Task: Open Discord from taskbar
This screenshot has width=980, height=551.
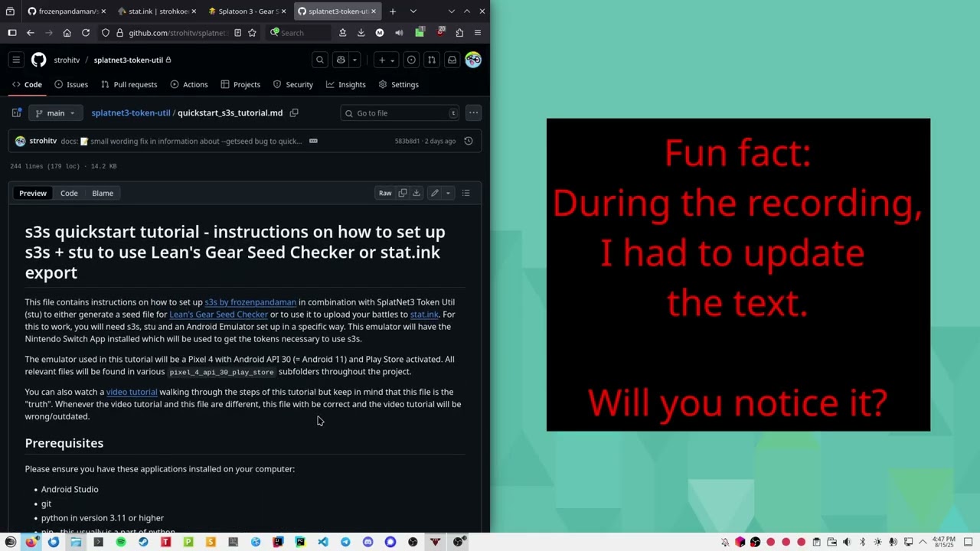Action: click(x=367, y=542)
